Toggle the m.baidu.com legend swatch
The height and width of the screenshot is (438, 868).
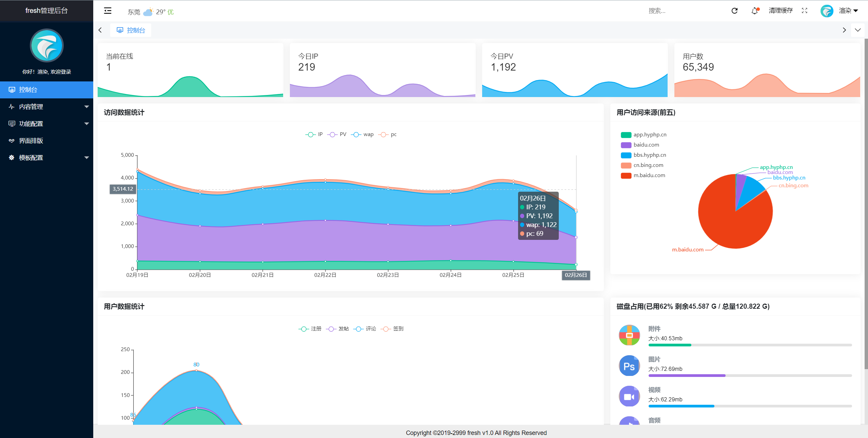coord(626,175)
